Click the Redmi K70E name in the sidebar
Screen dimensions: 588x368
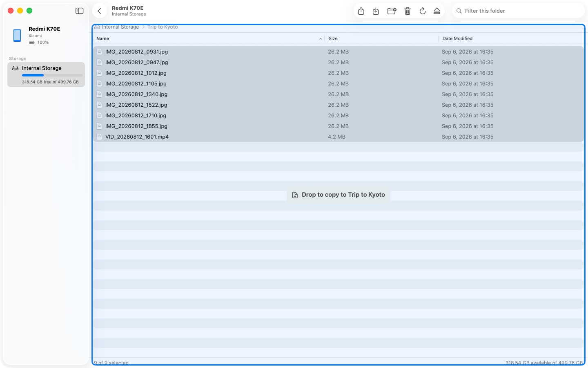coord(44,29)
